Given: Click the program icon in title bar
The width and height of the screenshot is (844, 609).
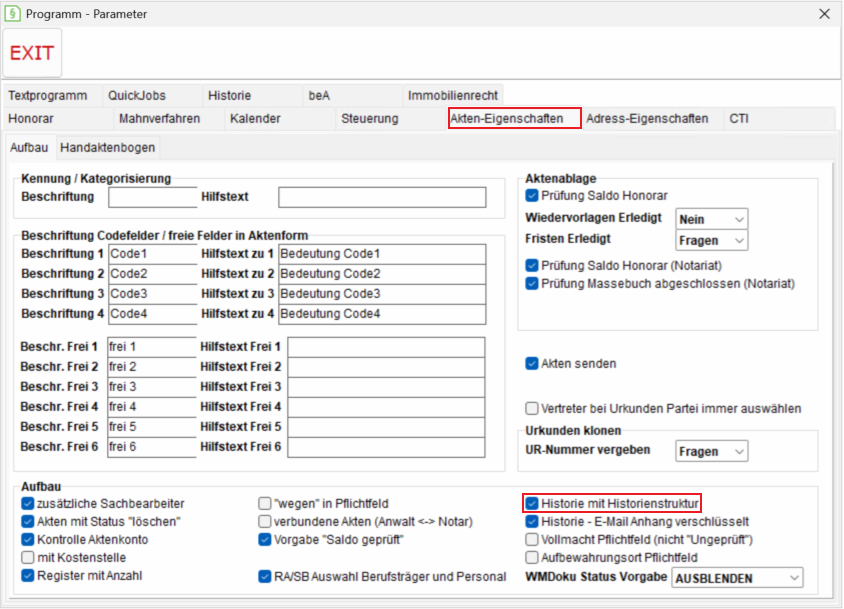Looking at the screenshot, I should coord(12,13).
